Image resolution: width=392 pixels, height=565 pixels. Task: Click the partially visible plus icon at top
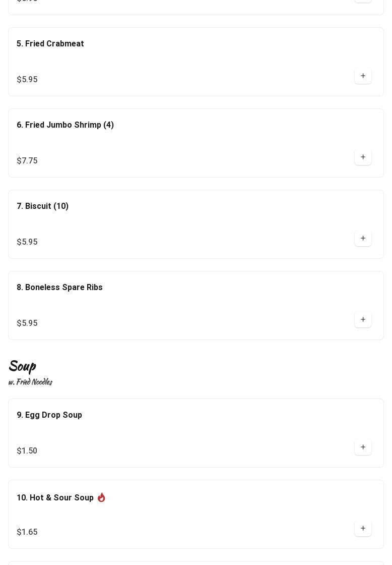363,1
